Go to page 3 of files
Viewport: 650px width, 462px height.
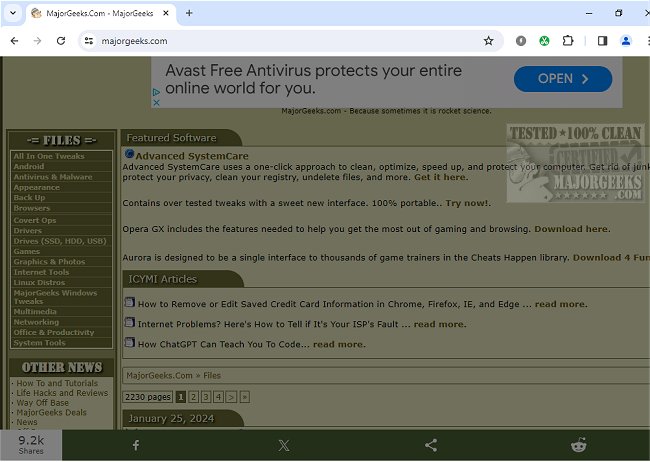pyautogui.click(x=206, y=397)
